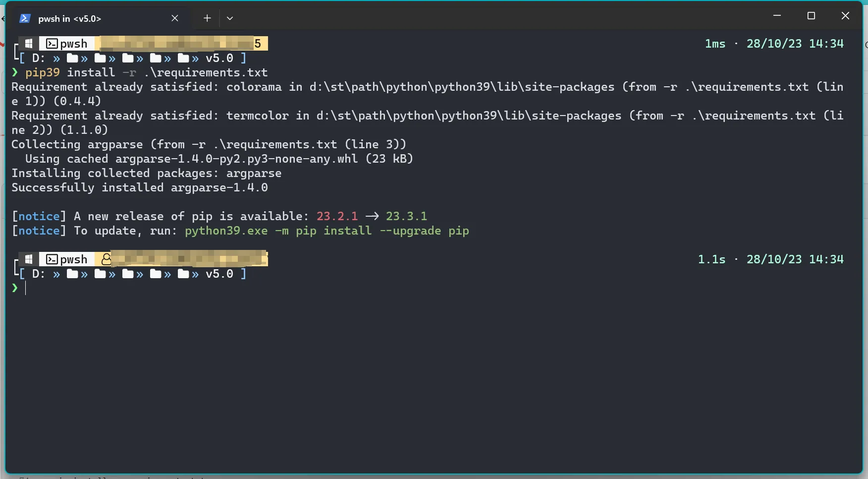Image resolution: width=868 pixels, height=479 pixels.
Task: Click the user icon in the bottom prompt
Action: tap(106, 259)
